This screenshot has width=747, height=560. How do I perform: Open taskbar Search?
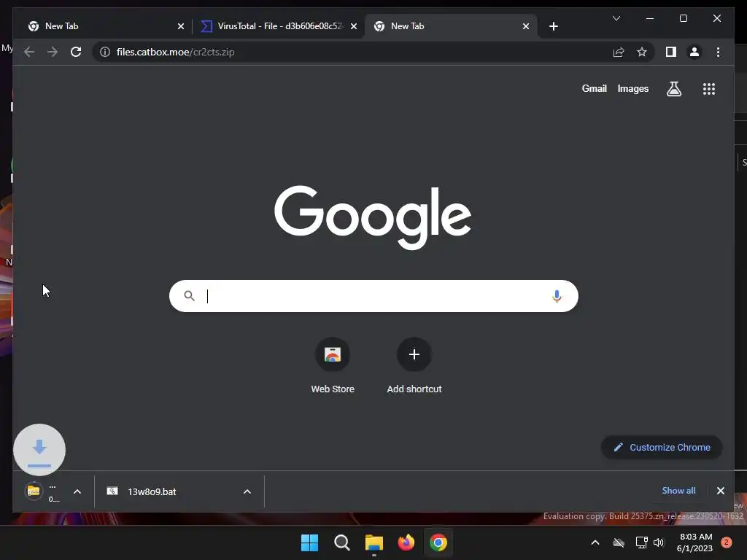point(341,542)
